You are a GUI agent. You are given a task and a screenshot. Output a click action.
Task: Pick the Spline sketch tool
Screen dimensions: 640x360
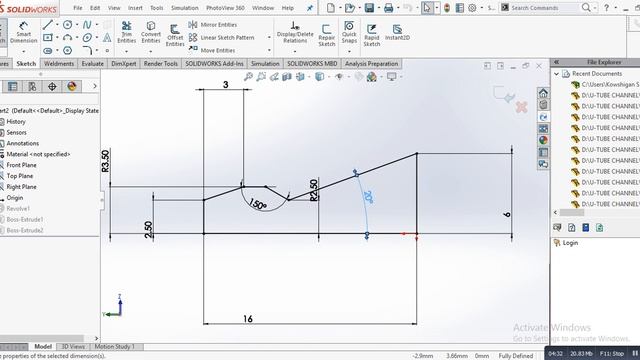[87, 25]
